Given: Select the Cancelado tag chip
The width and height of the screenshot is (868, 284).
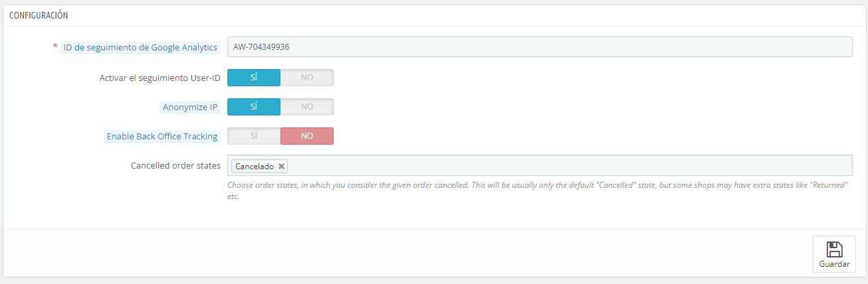Looking at the screenshot, I should tap(254, 166).
